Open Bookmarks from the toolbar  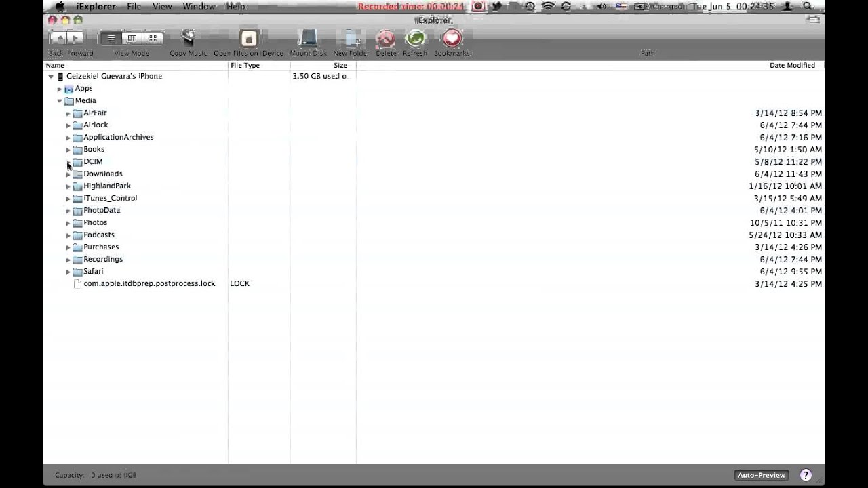point(452,38)
